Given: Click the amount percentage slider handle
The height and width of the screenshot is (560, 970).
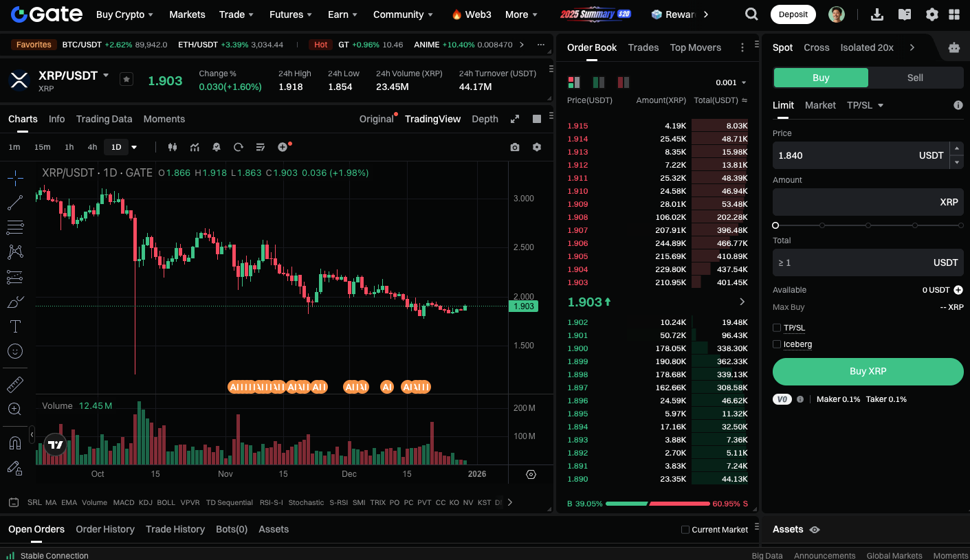Looking at the screenshot, I should pyautogui.click(x=775, y=225).
